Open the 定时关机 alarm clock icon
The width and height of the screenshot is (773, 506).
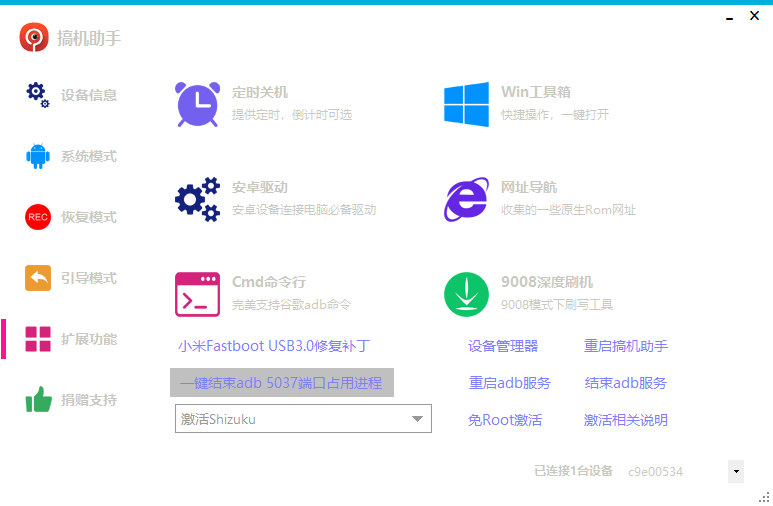coord(197,104)
